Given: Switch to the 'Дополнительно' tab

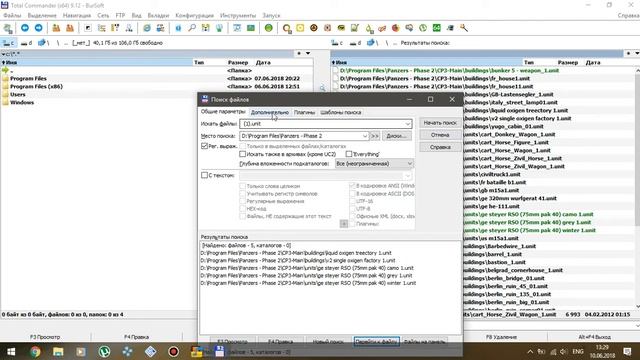Looking at the screenshot, I should coord(270,112).
